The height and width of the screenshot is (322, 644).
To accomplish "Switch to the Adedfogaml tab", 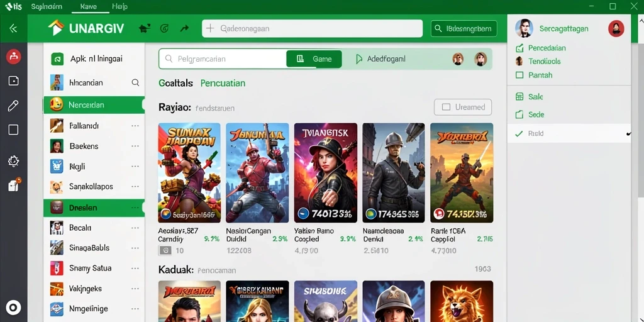I will tap(380, 59).
